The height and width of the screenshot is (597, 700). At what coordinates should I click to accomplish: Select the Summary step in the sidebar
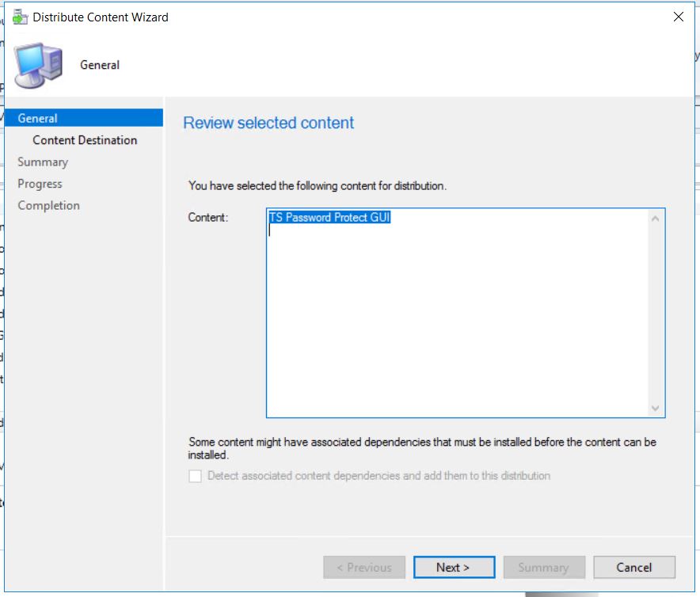[43, 162]
